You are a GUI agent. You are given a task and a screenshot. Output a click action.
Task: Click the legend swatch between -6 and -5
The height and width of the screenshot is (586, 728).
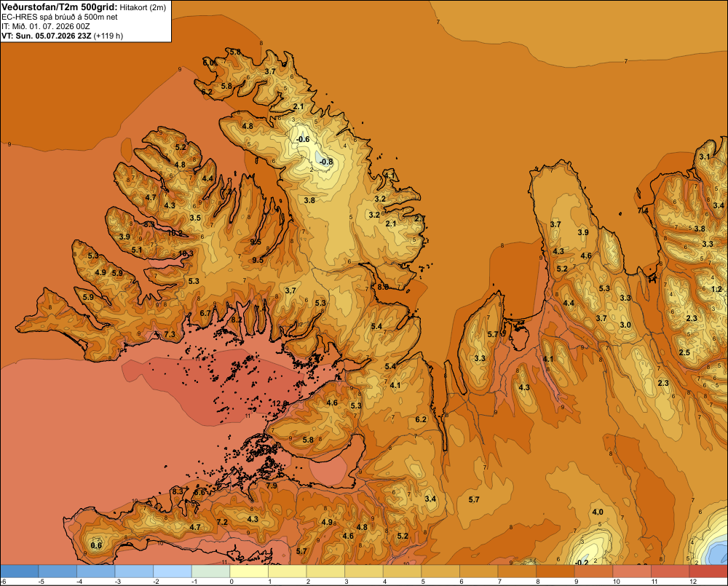click(x=19, y=571)
